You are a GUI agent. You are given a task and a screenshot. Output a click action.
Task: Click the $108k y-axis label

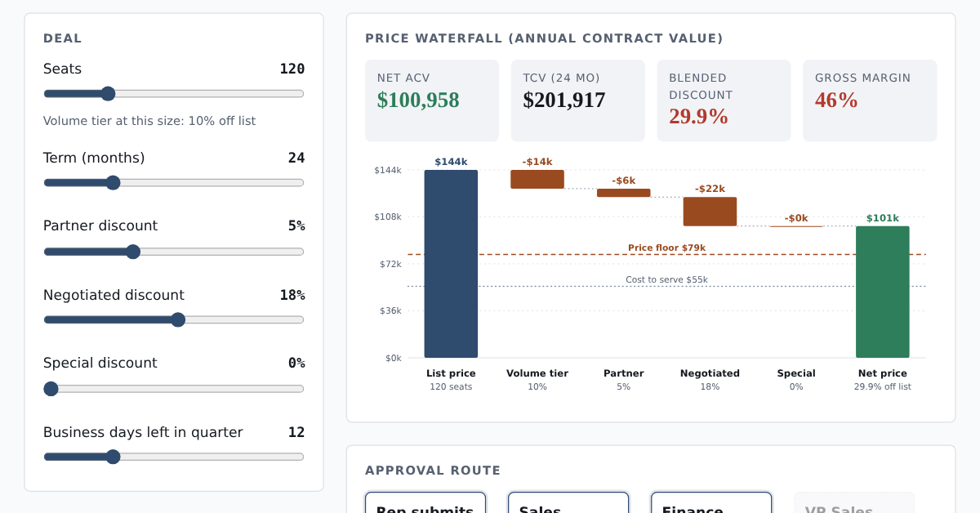(388, 216)
